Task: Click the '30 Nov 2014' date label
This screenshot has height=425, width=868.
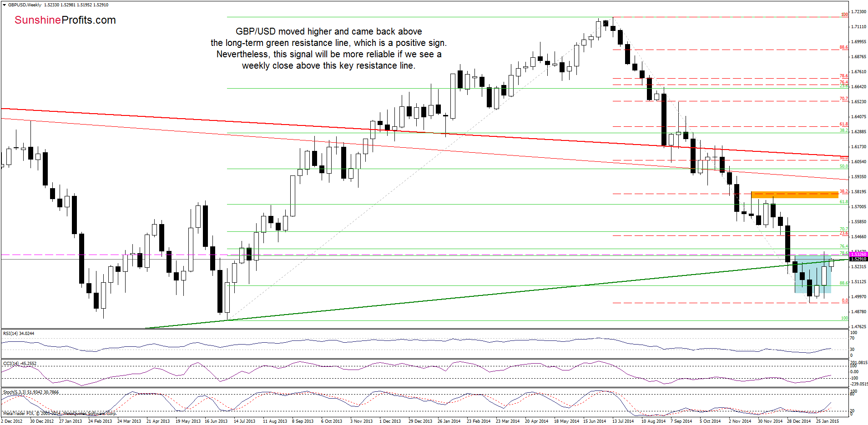Action: (x=770, y=421)
